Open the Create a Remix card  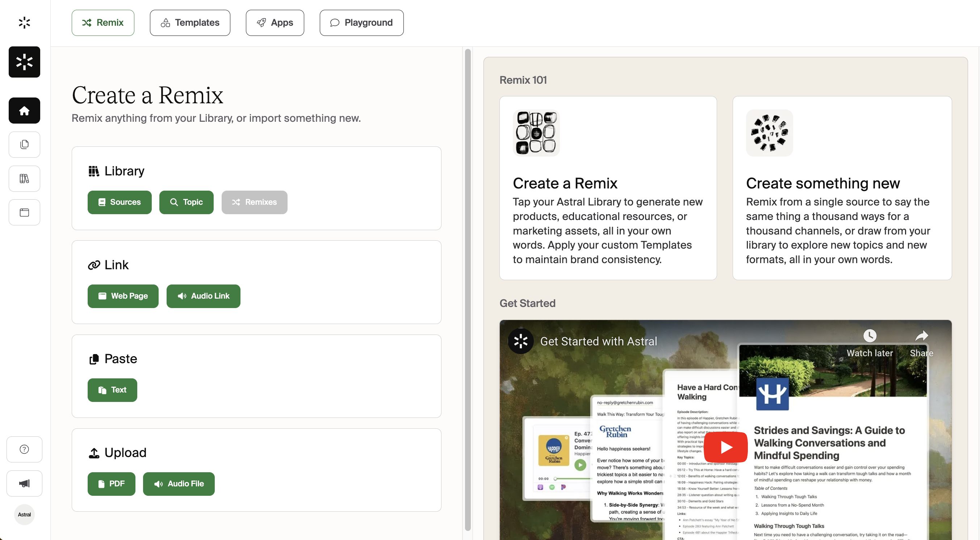608,188
